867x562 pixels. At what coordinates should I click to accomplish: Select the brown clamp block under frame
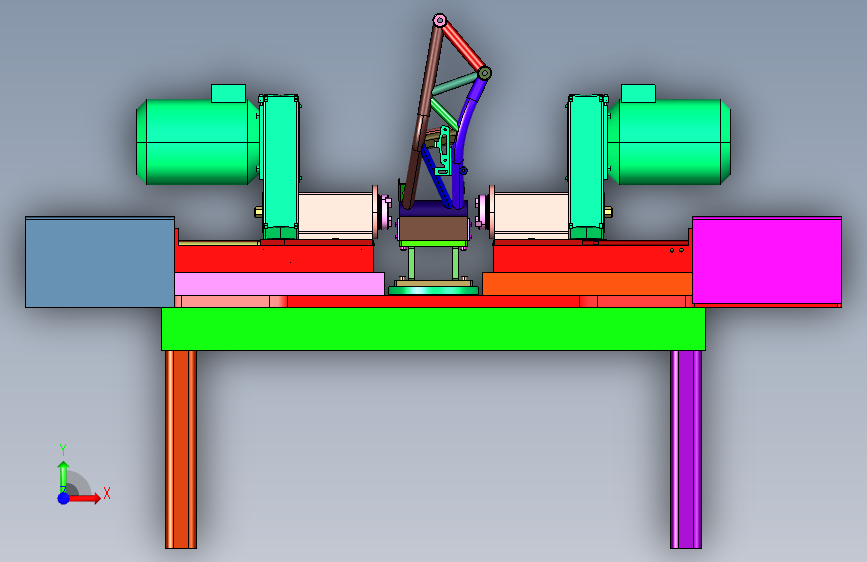click(434, 228)
